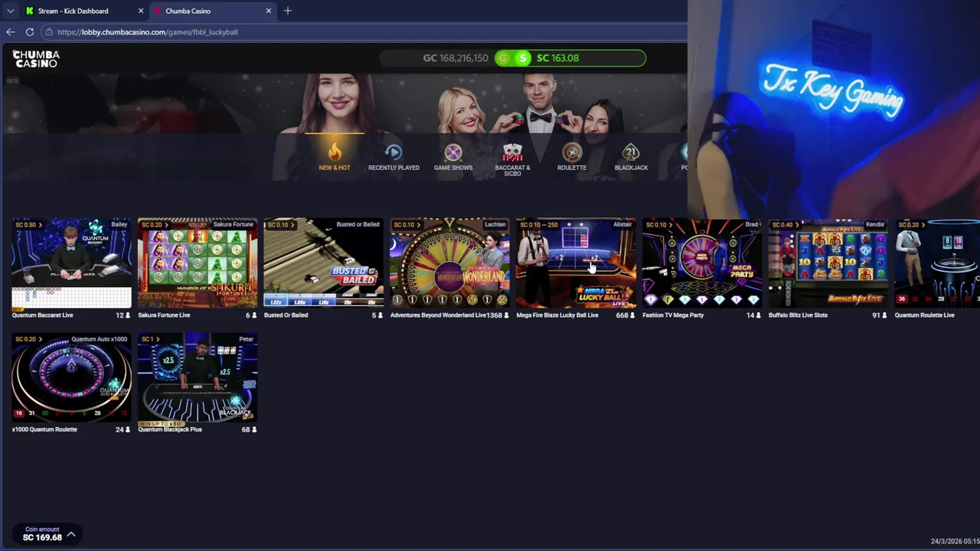The height and width of the screenshot is (551, 980).
Task: Click dealer name Petar on Blackjack Plus
Action: click(x=246, y=339)
